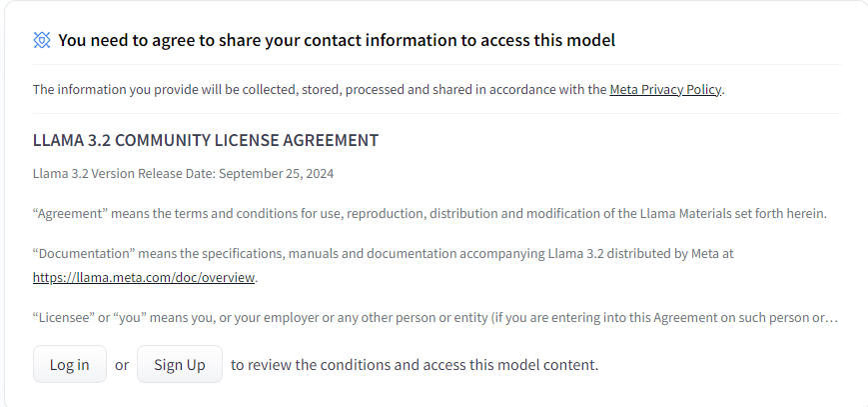Expand the truncated Licensee paragraph ellipsis
This screenshot has width=868, height=407.
831,318
